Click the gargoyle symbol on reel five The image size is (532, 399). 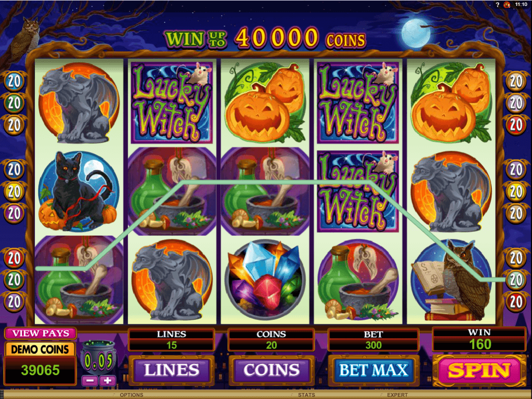[x=451, y=192]
